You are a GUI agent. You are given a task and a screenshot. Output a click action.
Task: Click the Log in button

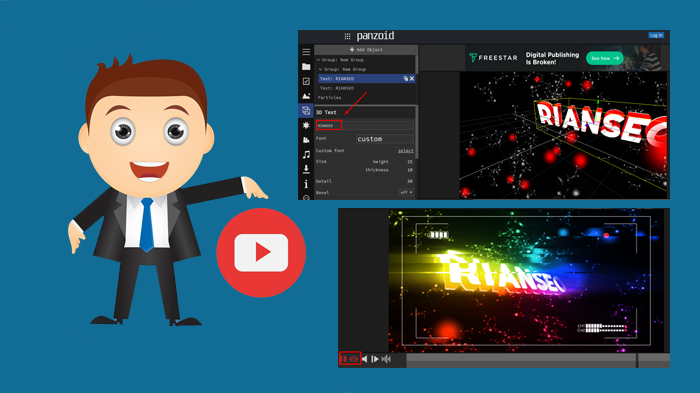tap(656, 35)
